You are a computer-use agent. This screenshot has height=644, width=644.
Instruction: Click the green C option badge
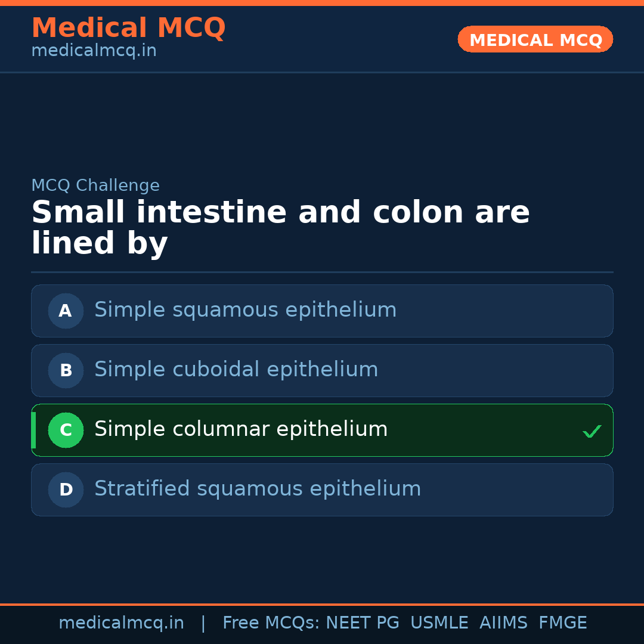tap(66, 430)
